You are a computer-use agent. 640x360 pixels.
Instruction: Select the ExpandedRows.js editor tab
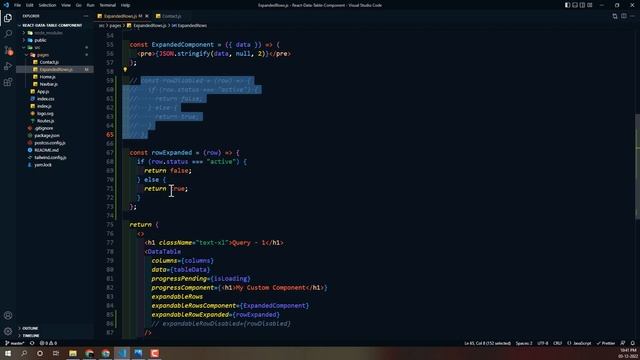[x=120, y=16]
